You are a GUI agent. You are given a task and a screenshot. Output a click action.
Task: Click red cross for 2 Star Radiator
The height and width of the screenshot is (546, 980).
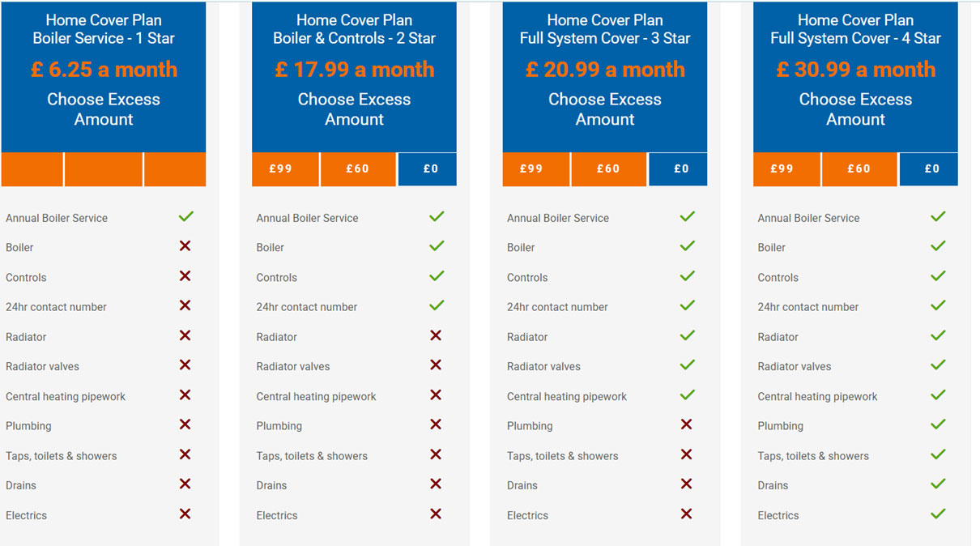[x=436, y=335]
